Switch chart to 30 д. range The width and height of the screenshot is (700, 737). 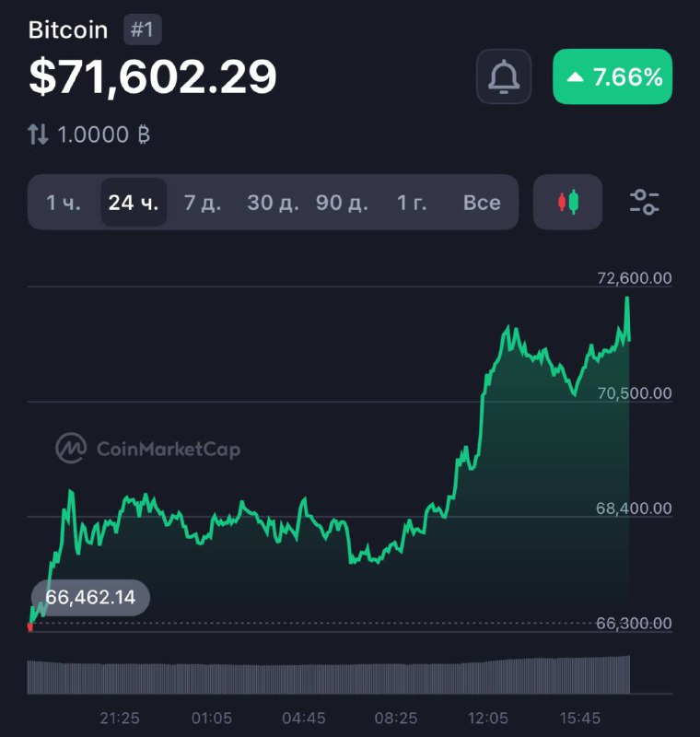click(x=273, y=203)
